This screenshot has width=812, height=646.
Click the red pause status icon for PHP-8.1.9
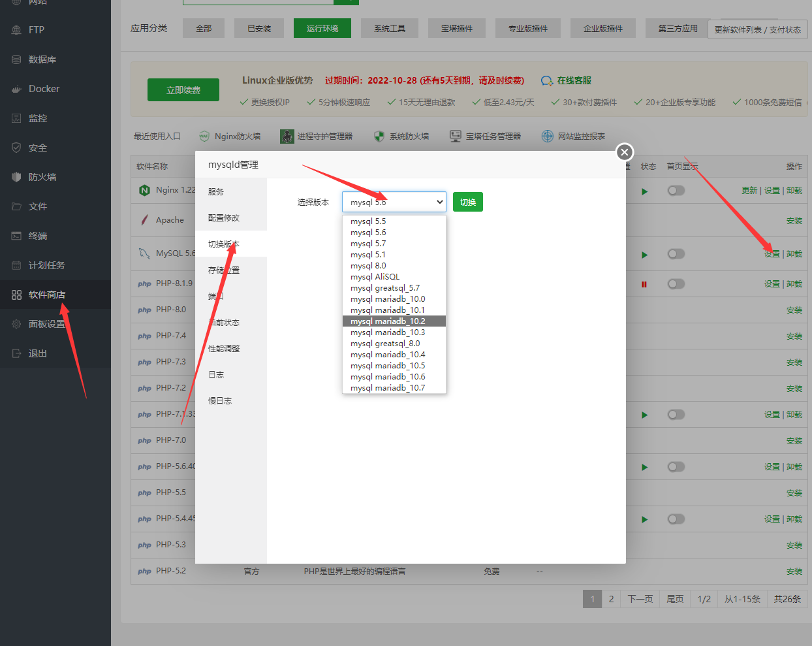(644, 284)
